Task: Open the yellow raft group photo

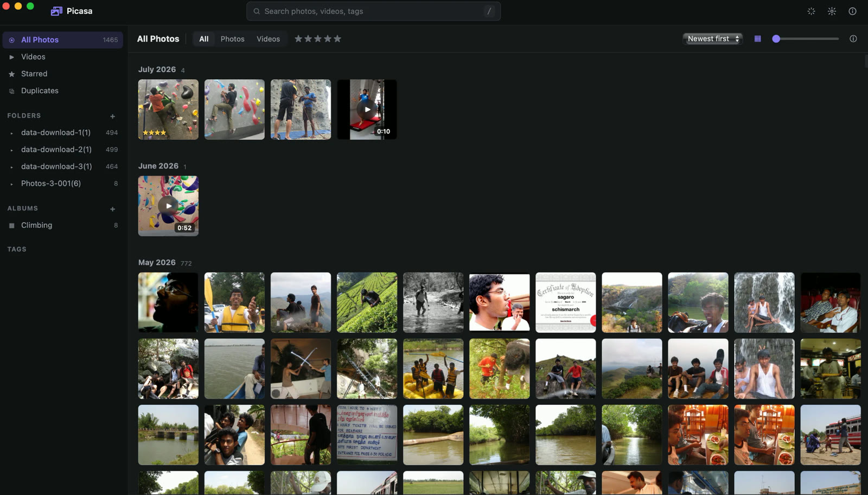Action: click(x=433, y=369)
